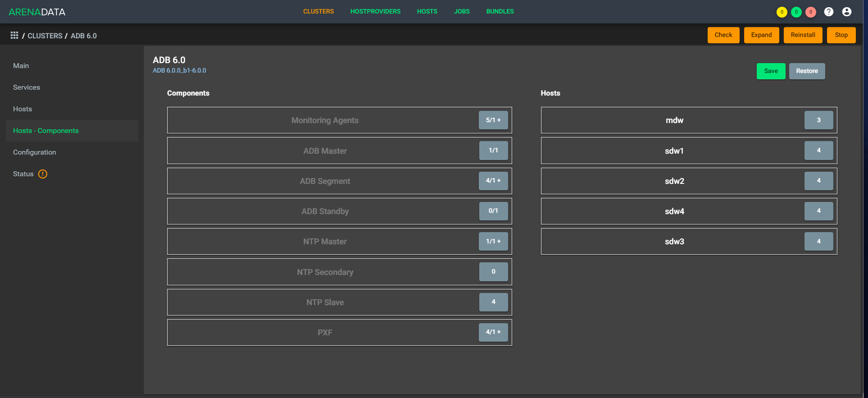Click the mdw host 3 count button
This screenshot has height=398, width=868.
pyautogui.click(x=819, y=120)
